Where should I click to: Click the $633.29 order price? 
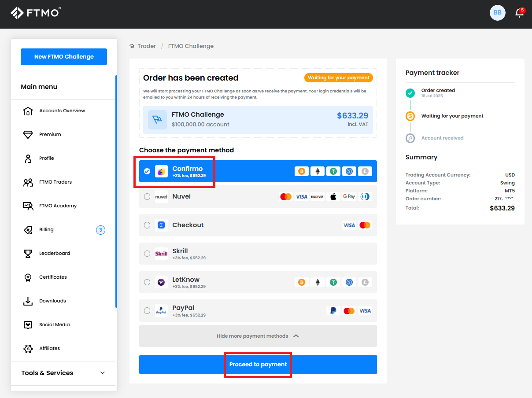352,116
